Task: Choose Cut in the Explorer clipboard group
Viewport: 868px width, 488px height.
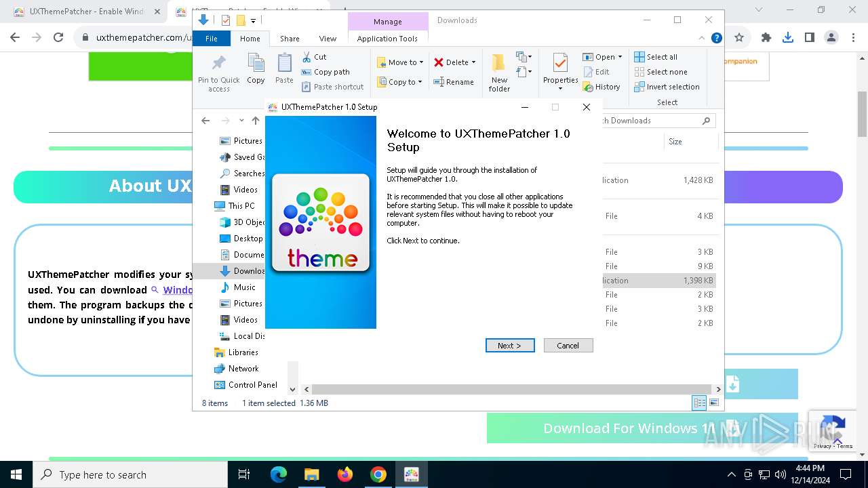Action: click(x=314, y=57)
